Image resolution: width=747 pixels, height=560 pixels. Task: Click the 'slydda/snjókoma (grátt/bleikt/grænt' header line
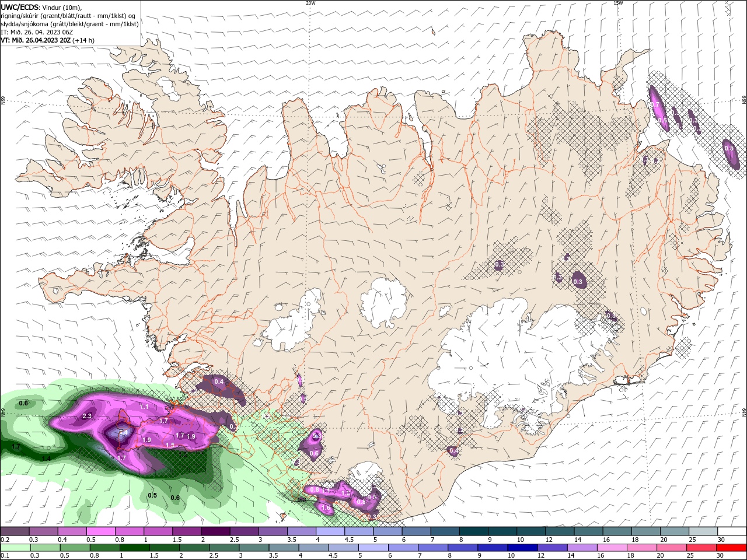[x=69, y=24]
